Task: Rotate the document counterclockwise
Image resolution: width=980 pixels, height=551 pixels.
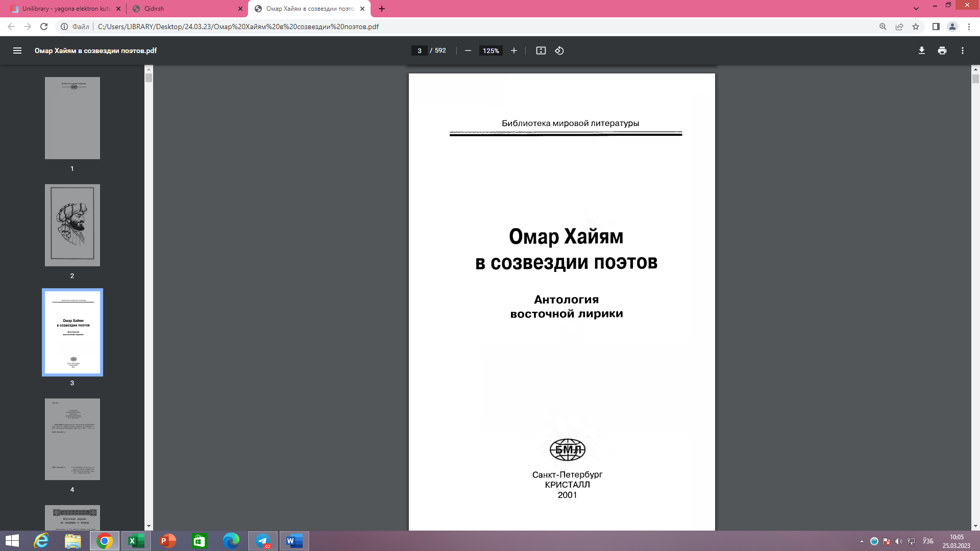Action: click(559, 51)
